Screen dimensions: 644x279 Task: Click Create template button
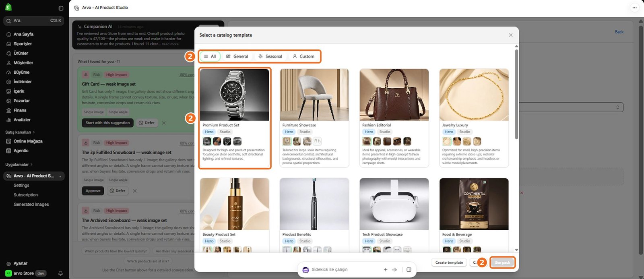tap(449, 262)
